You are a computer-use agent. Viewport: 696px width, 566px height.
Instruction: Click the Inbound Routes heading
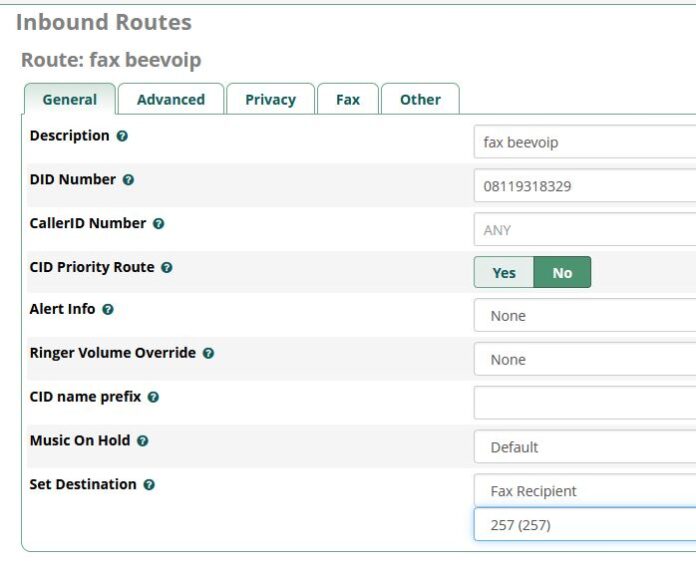(104, 22)
